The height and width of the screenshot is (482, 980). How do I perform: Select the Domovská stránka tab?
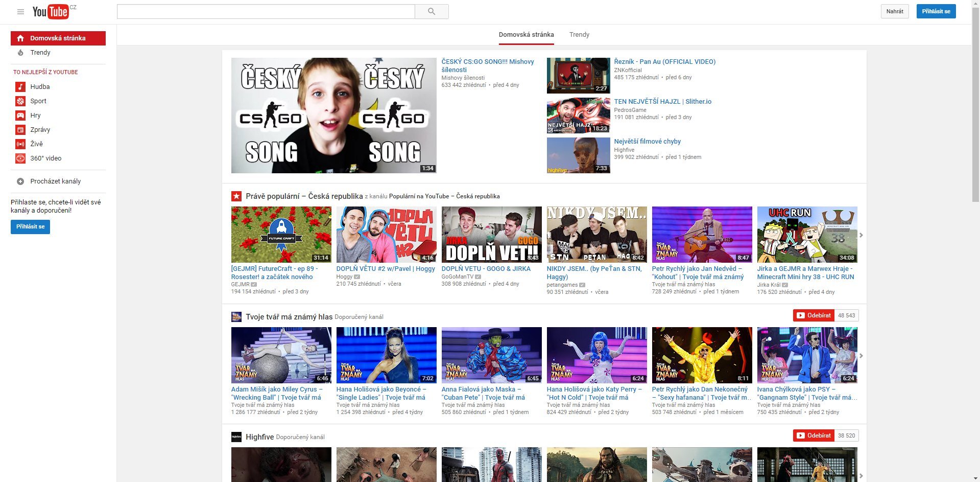[526, 34]
